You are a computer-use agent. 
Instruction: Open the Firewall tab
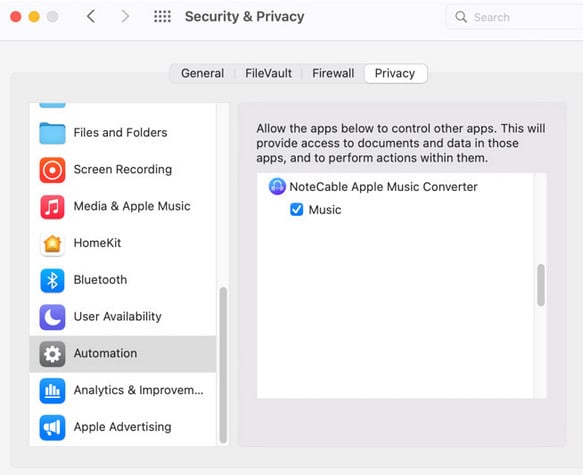(333, 74)
